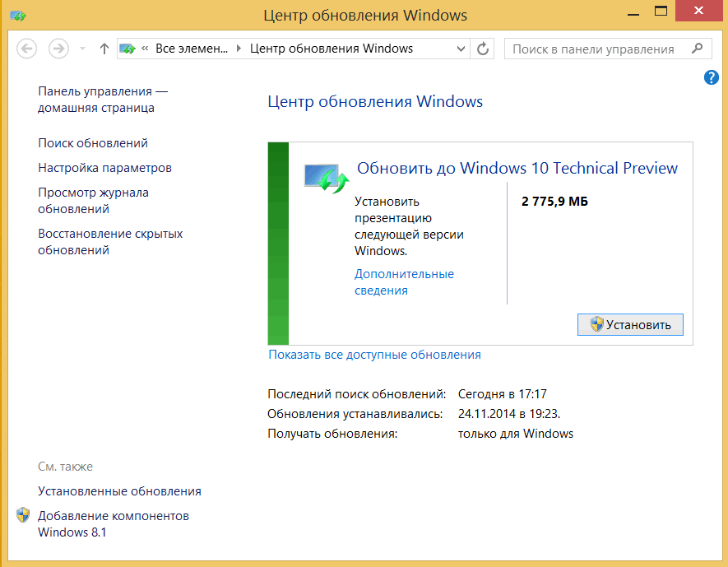728x567 pixels.
Task: Click the '2 775,9 МБ' size text
Action: 554,202
